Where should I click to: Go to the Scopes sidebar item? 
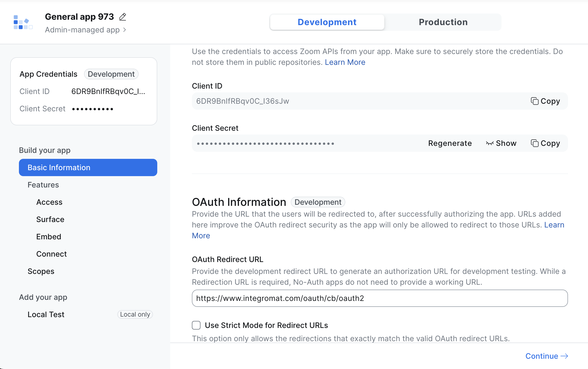tap(41, 271)
